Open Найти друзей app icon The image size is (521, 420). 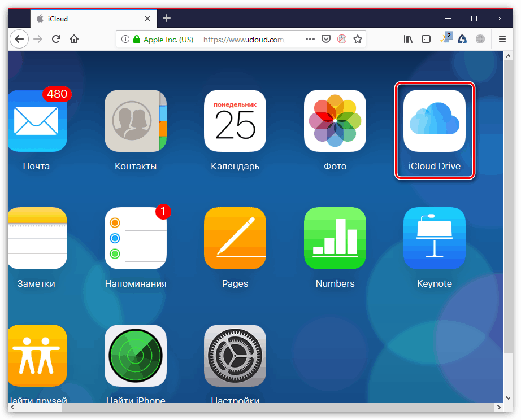tap(36, 356)
